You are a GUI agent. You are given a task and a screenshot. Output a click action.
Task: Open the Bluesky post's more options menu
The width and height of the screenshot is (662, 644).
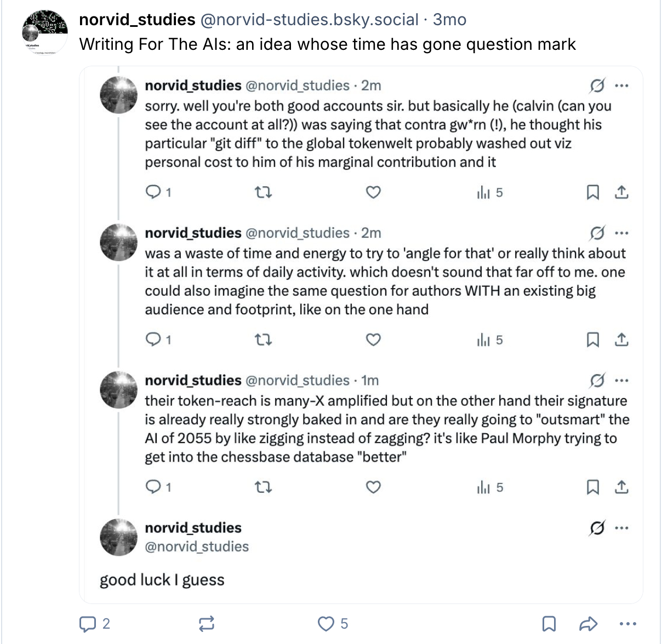click(x=627, y=624)
